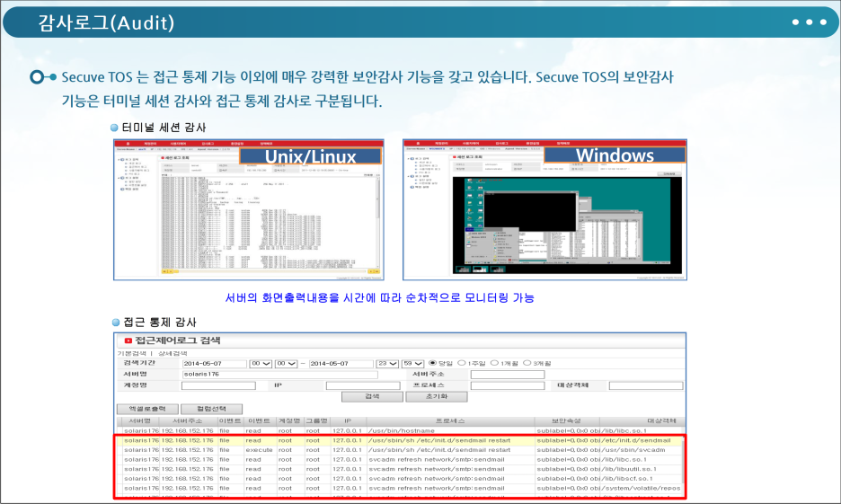This screenshot has height=504, width=841.
Task: Open the start minute dropdown
Action: (x=286, y=364)
